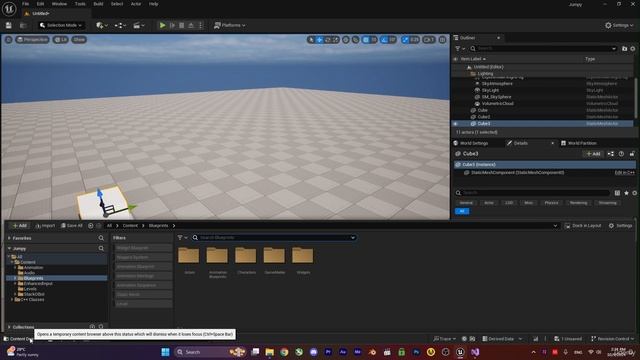Open the Blueprints toolbar dropdown
Viewport: 640px width, 360px height.
(120, 25)
